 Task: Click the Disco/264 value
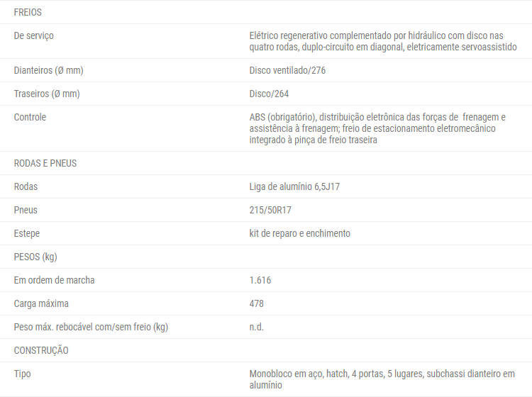click(x=269, y=94)
